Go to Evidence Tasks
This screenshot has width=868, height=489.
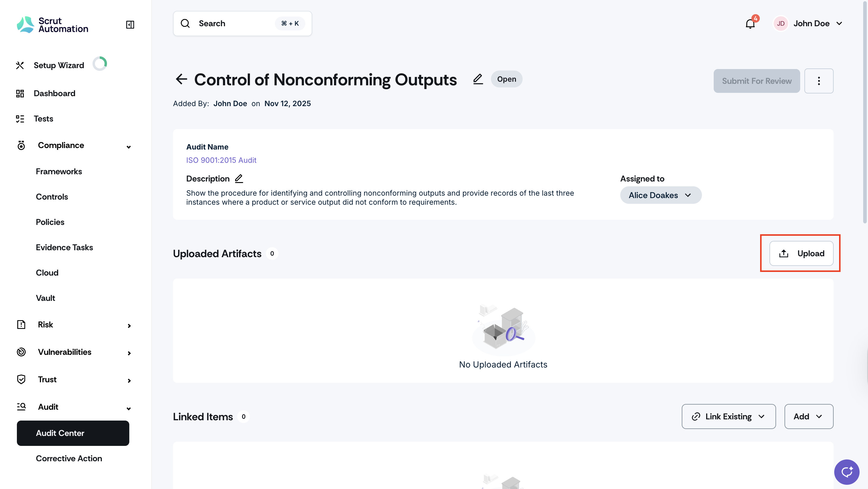click(64, 248)
